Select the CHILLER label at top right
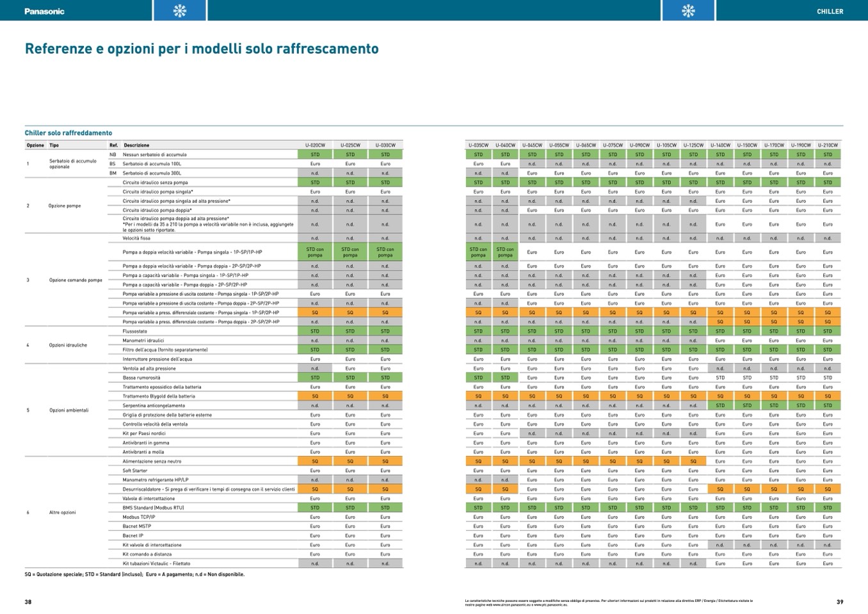868x614 pixels. point(830,12)
